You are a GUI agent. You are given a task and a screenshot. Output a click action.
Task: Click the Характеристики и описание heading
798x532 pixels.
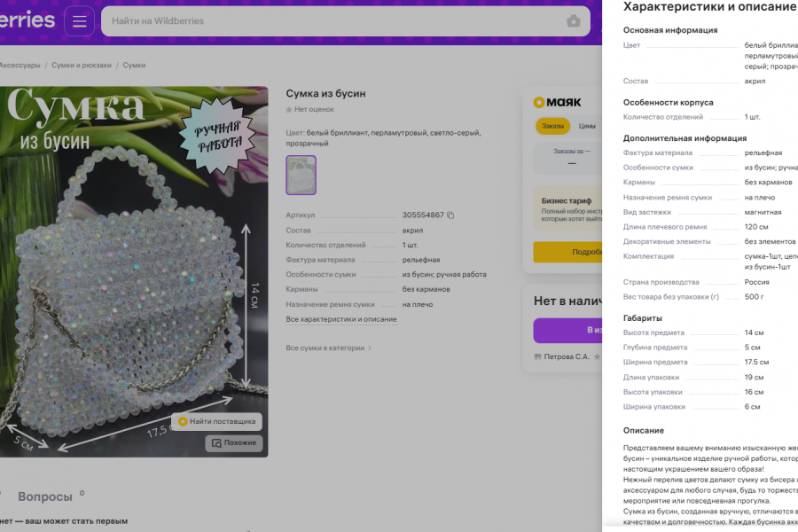[x=709, y=6]
